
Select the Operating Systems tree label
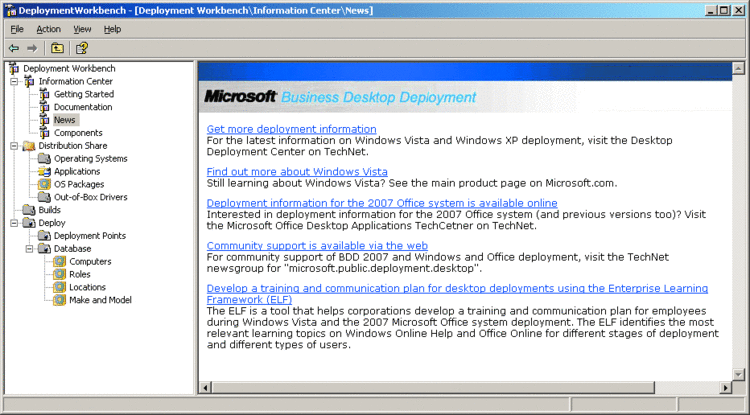coord(90,159)
